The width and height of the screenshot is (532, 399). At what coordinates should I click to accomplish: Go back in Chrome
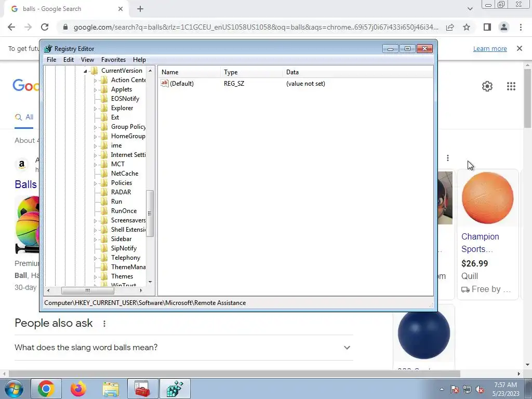coord(11,27)
